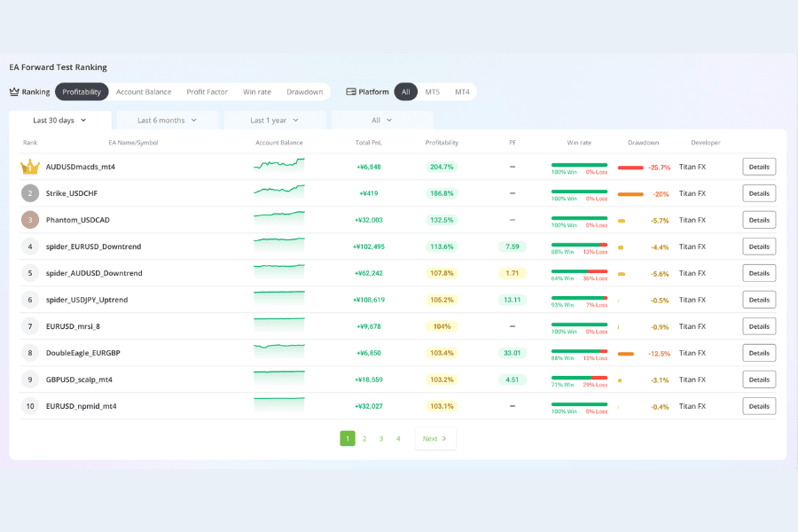Open Details for spider_AUDUSD_Downtrend
This screenshot has height=532, width=798.
click(x=759, y=273)
